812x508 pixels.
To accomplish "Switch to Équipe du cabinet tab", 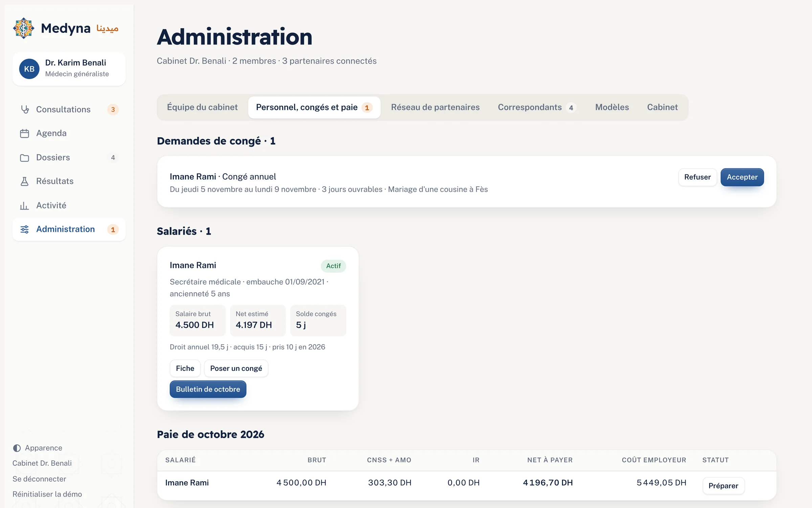I will point(202,107).
